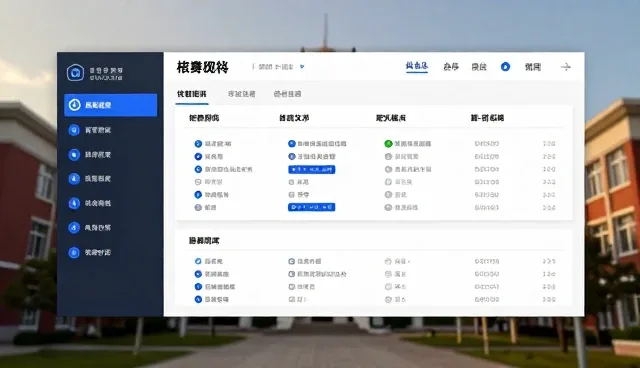Image resolution: width=640 pixels, height=368 pixels.
Task: Click the green status dot in first table
Action: (388, 144)
